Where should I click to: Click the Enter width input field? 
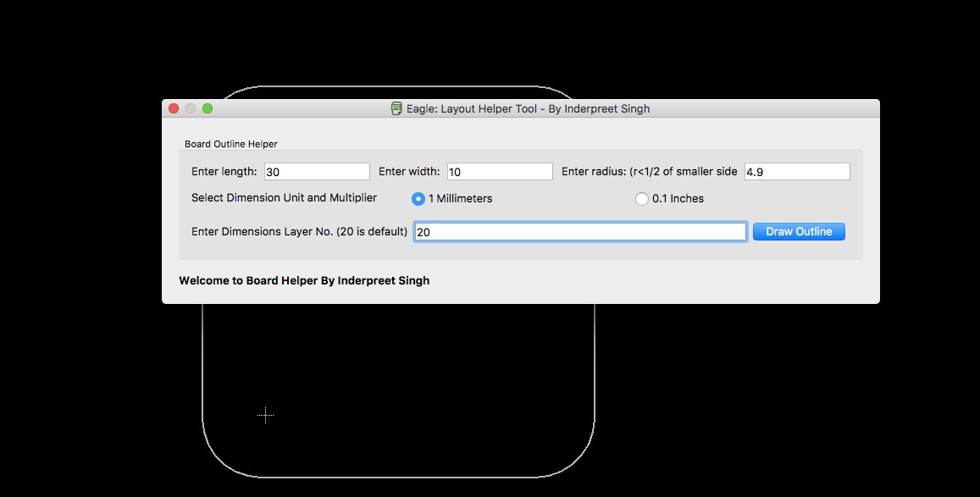(x=500, y=172)
